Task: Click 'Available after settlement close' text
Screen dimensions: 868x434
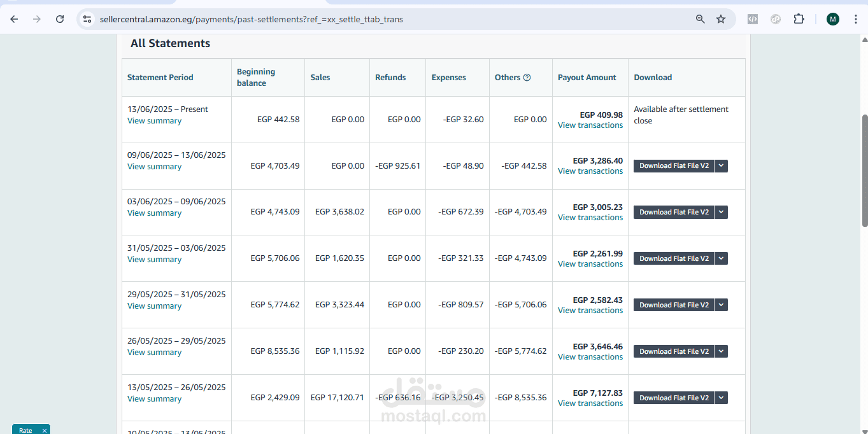Action: [x=681, y=115]
